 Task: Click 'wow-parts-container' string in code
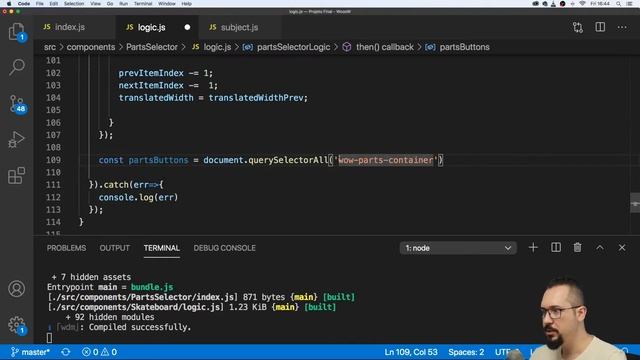pyautogui.click(x=386, y=160)
